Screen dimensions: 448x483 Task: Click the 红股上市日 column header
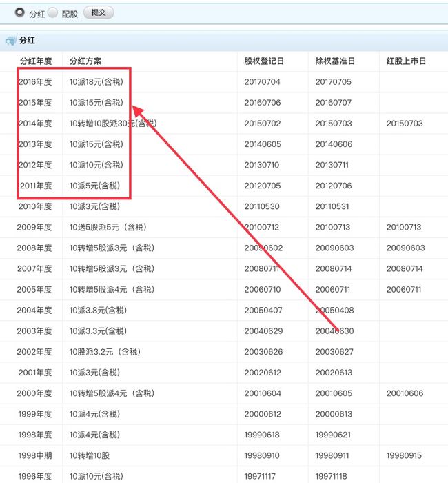coord(406,61)
